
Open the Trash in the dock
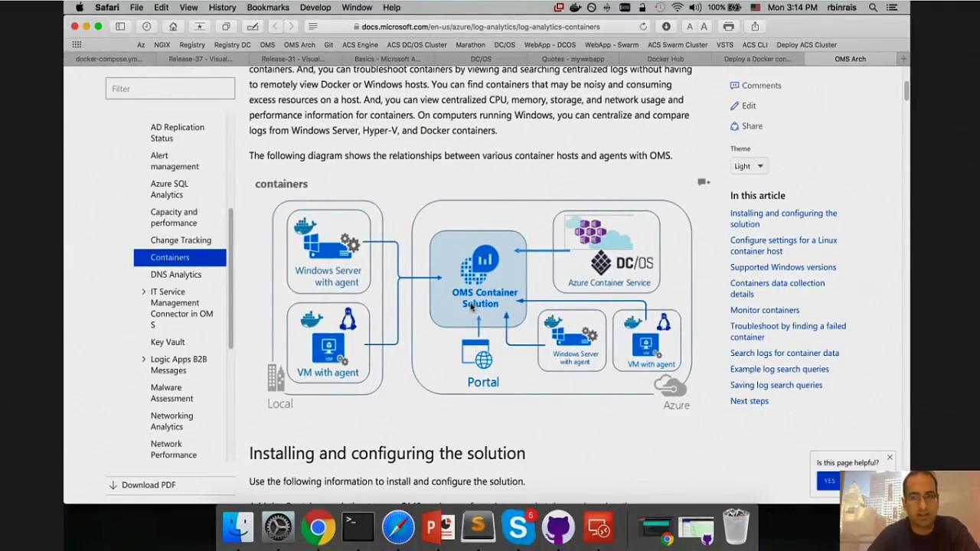click(736, 527)
